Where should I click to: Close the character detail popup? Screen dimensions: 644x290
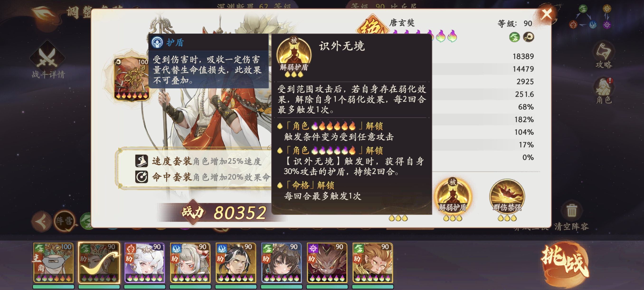click(546, 14)
